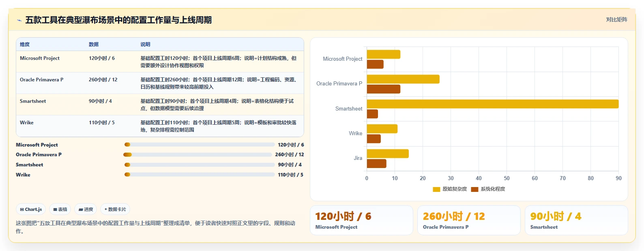Click the 说明 column header

(x=145, y=45)
